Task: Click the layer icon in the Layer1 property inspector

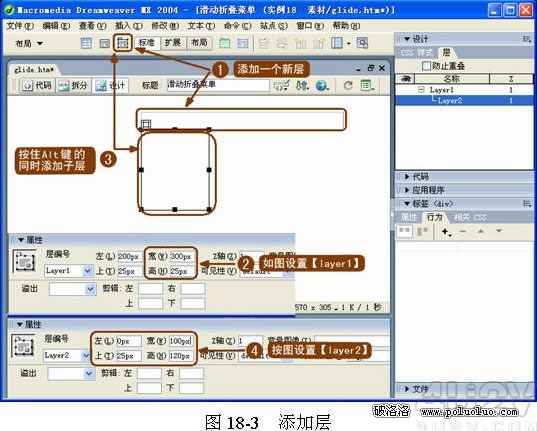Action: click(24, 261)
